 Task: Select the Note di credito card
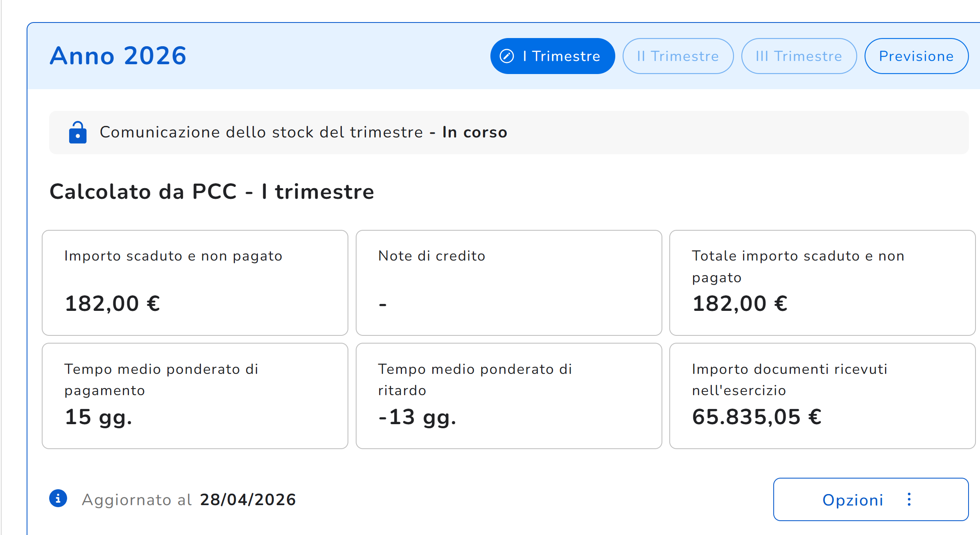pyautogui.click(x=509, y=283)
